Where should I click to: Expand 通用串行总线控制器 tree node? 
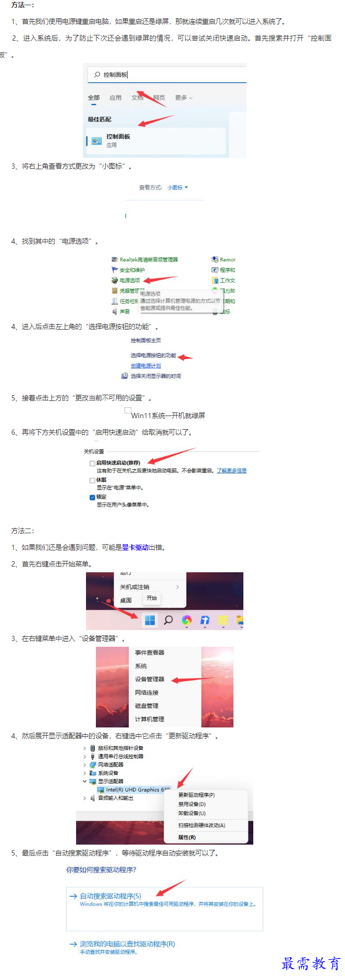pos(85,757)
